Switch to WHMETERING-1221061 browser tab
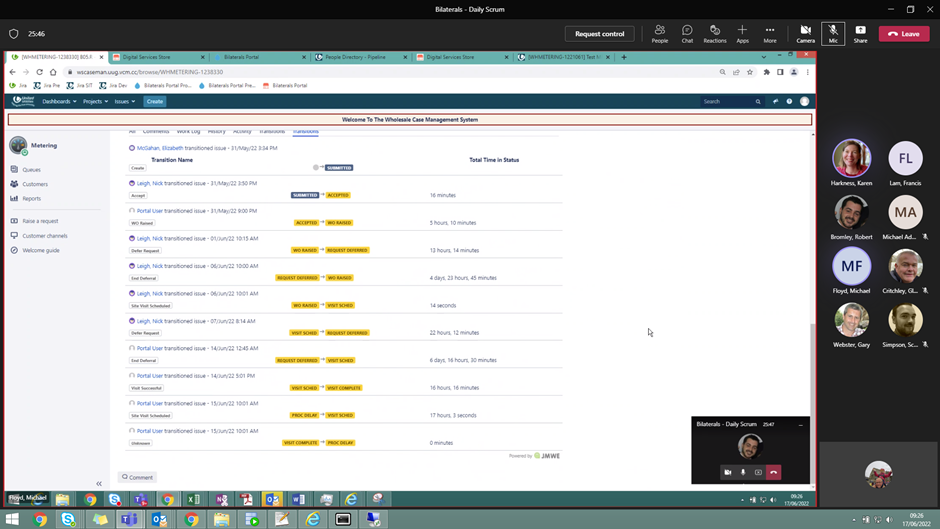This screenshot has height=529, width=940. [564, 57]
